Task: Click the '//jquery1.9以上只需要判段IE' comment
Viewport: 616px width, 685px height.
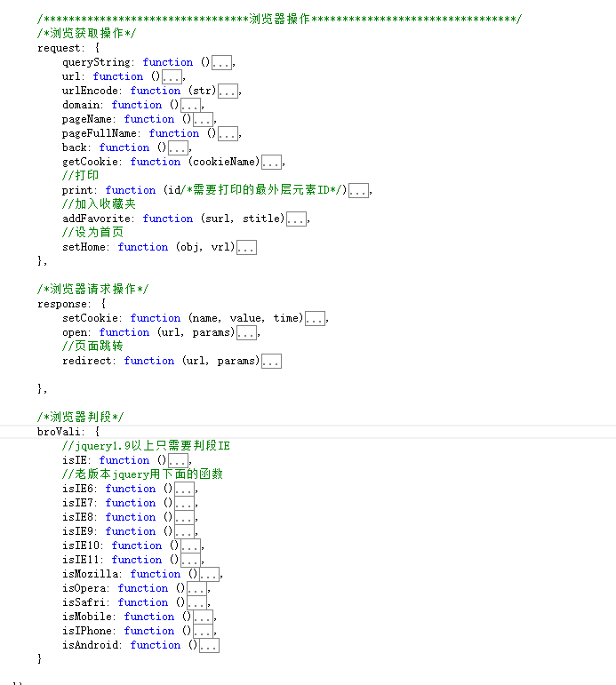Action: tap(146, 446)
